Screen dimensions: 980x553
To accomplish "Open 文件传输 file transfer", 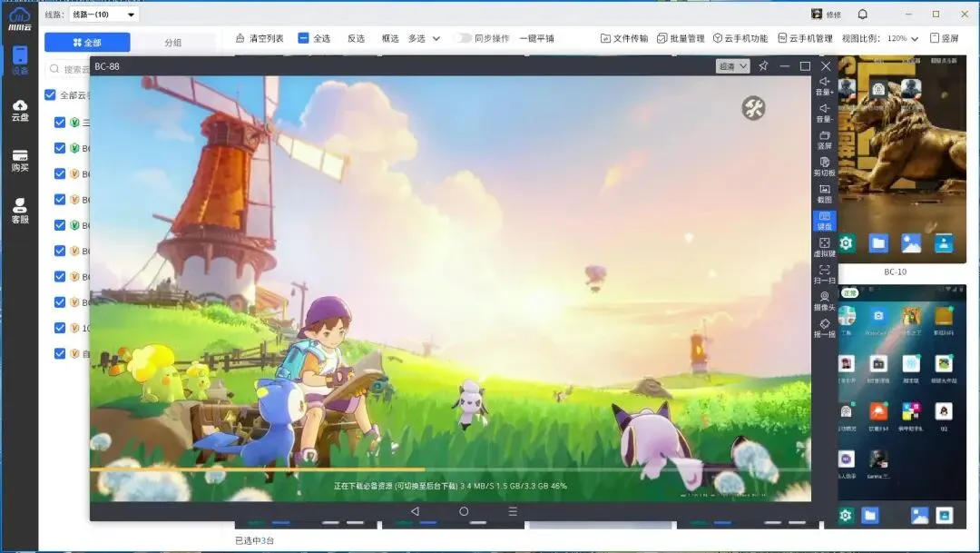I will tap(623, 38).
